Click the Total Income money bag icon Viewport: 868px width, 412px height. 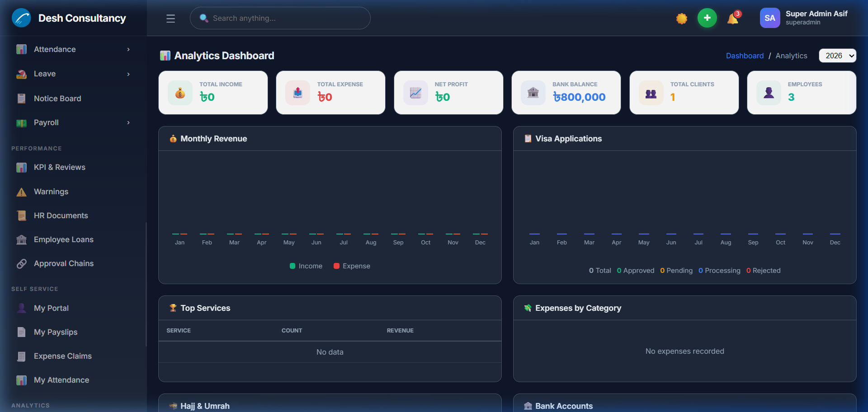(180, 93)
